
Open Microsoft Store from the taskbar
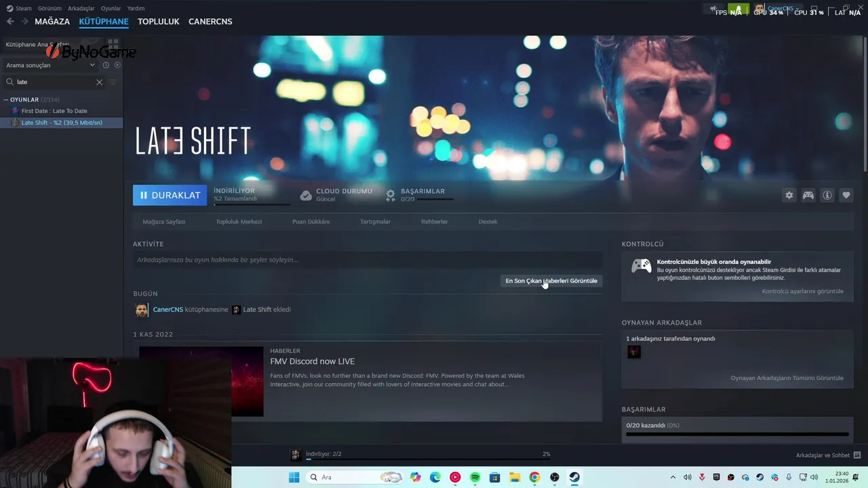pos(495,477)
